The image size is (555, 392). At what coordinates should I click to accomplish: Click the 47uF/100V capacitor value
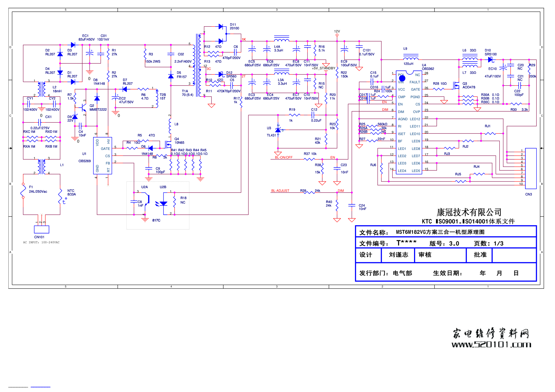tap(493, 76)
